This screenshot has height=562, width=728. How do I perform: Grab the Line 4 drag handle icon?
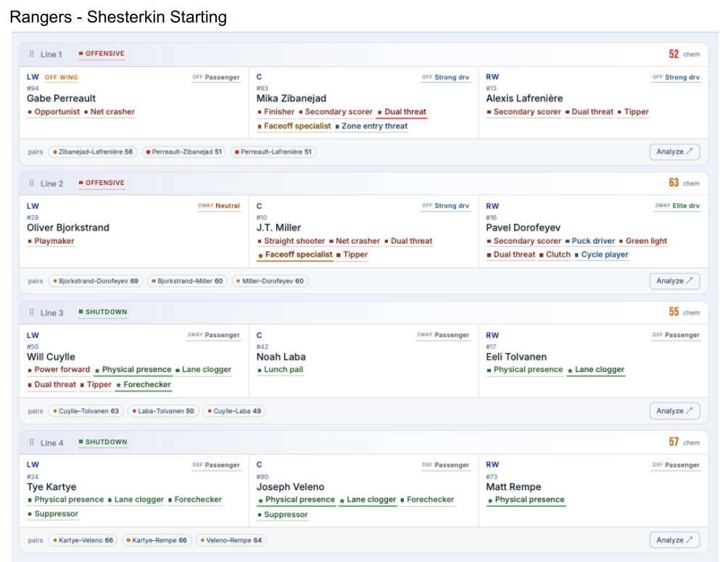point(32,442)
